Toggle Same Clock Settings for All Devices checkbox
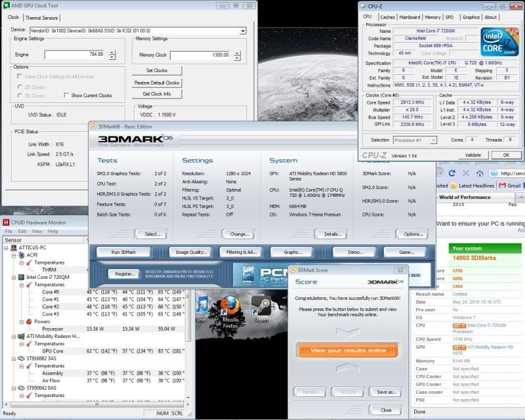The width and height of the screenshot is (525, 420). coord(20,76)
